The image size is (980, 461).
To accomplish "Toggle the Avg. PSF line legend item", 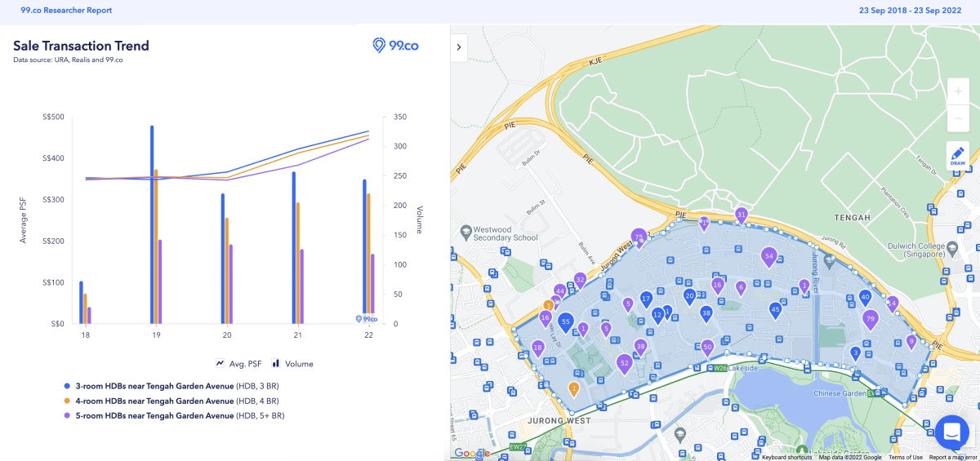I will [x=238, y=364].
